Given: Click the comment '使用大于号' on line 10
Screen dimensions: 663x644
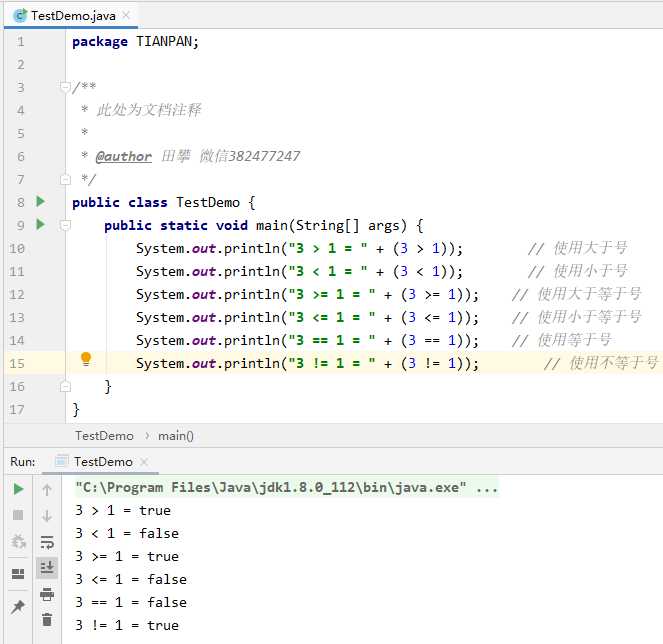Looking at the screenshot, I should pos(590,248).
